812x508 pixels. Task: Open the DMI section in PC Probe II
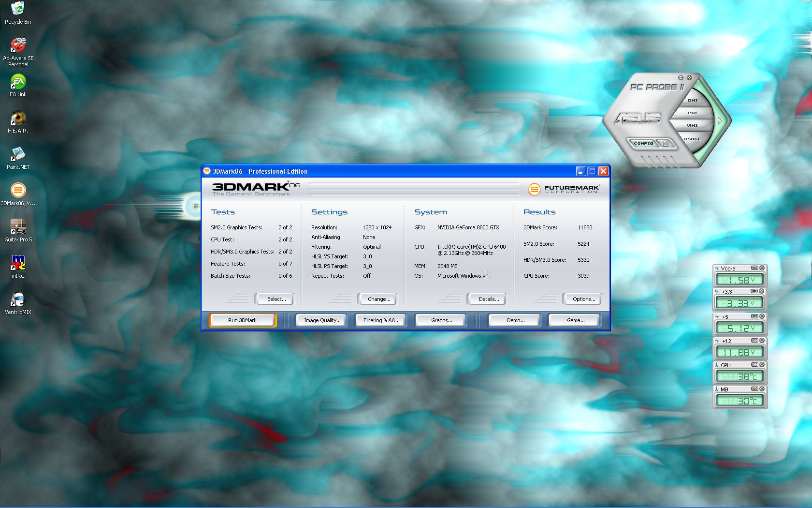tap(693, 101)
